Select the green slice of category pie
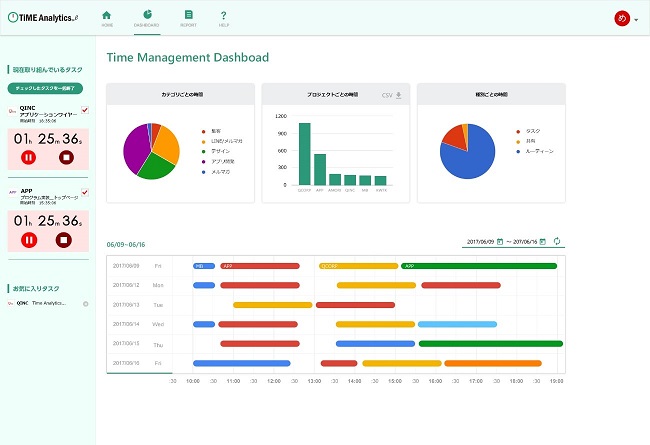 click(x=155, y=166)
